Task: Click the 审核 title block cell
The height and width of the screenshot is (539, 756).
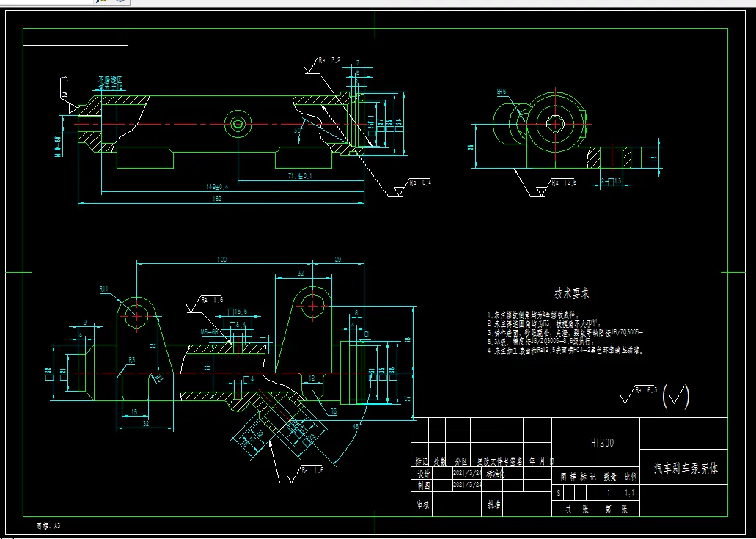Action: [x=423, y=505]
